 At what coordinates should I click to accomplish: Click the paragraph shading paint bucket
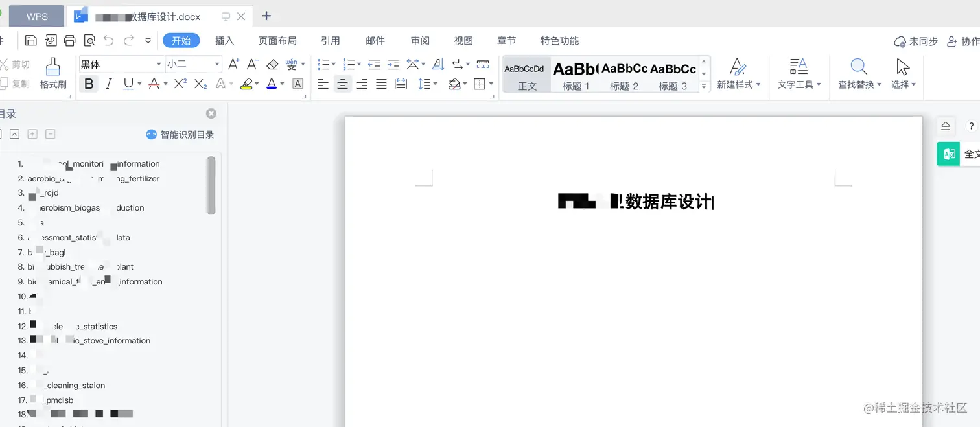pos(454,84)
